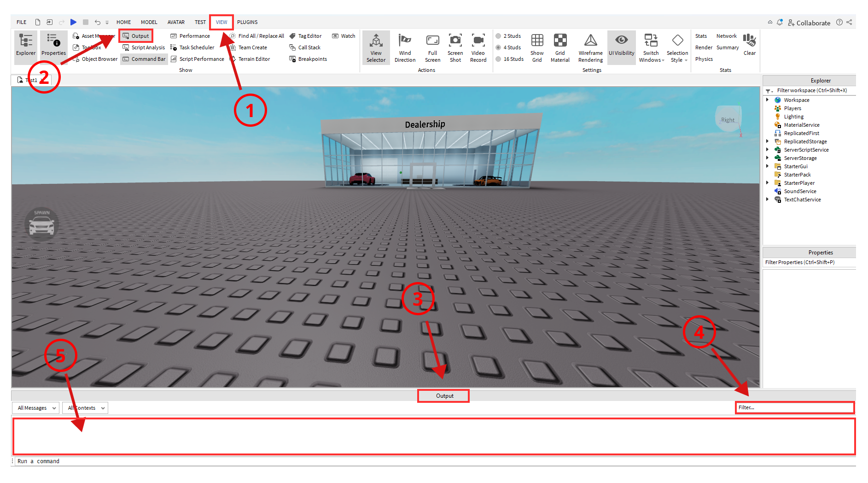Switch to the HOME ribbon tab
This screenshot has width=868, height=483.
(x=123, y=22)
